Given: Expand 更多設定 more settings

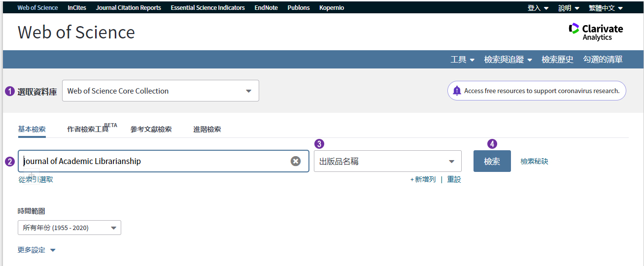Looking at the screenshot, I should coord(36,250).
